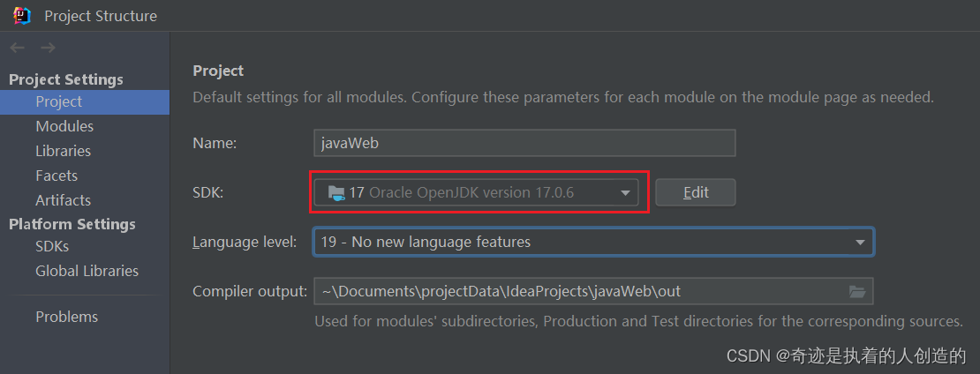Click the Edit button beside SDK

pyautogui.click(x=696, y=192)
